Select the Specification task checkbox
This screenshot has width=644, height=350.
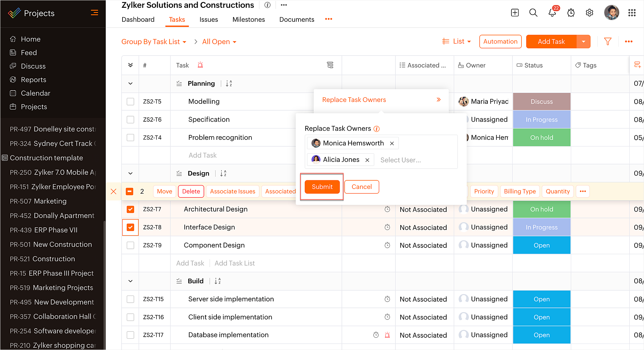pyautogui.click(x=130, y=120)
